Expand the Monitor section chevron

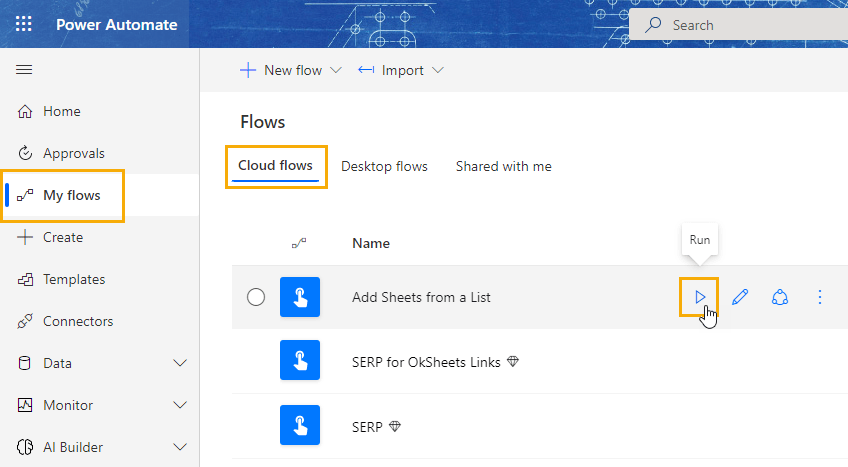[x=180, y=405]
